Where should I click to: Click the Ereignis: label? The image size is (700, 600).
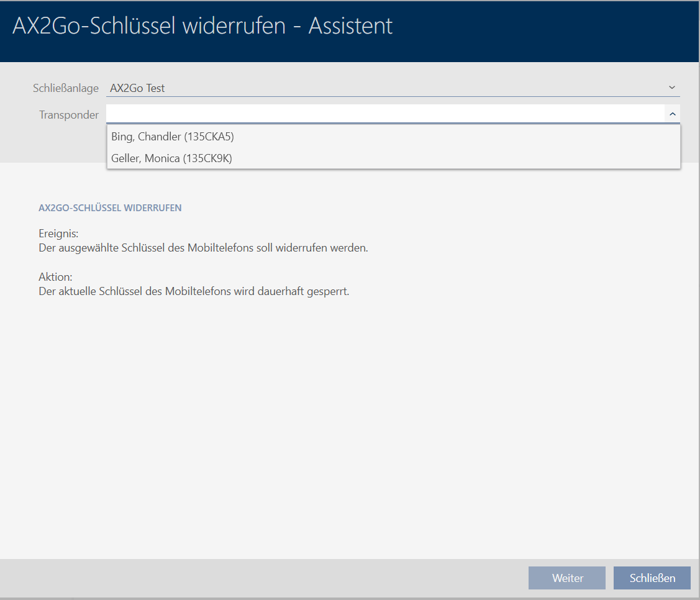point(58,234)
